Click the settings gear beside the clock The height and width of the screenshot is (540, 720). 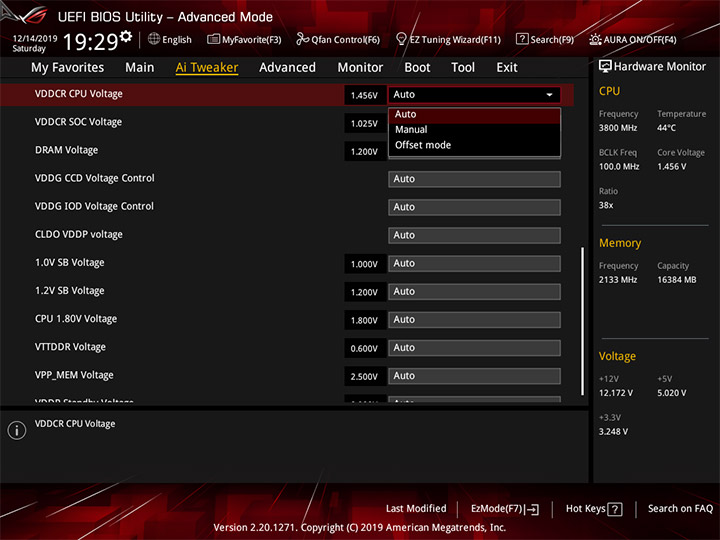coord(126,36)
